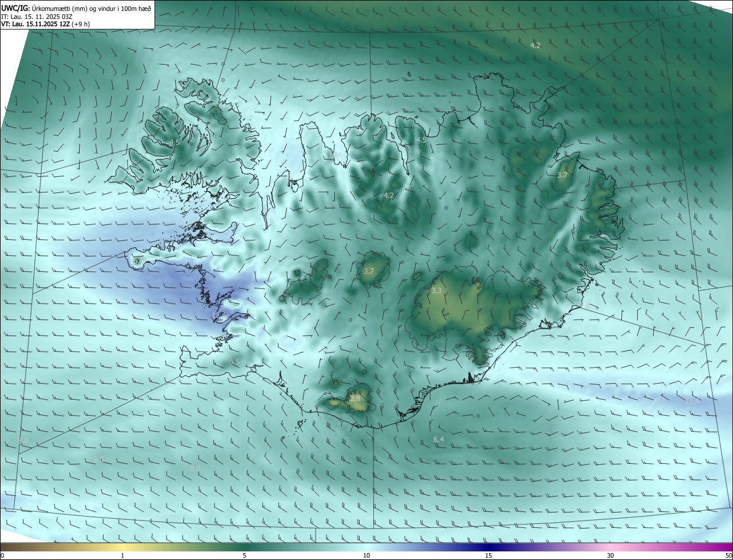Pick the light pink color-scale segment near 30
The height and width of the screenshot is (560, 733).
point(610,547)
